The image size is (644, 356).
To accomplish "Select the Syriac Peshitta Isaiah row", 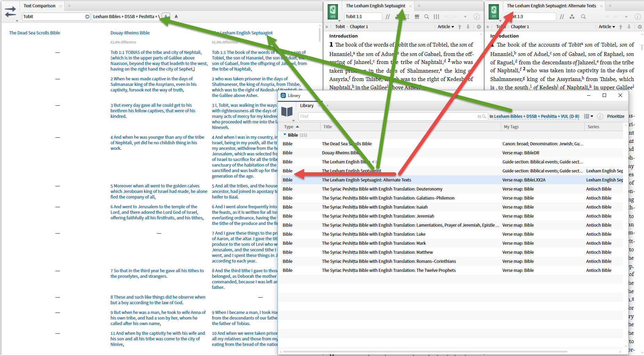I will (x=452, y=207).
